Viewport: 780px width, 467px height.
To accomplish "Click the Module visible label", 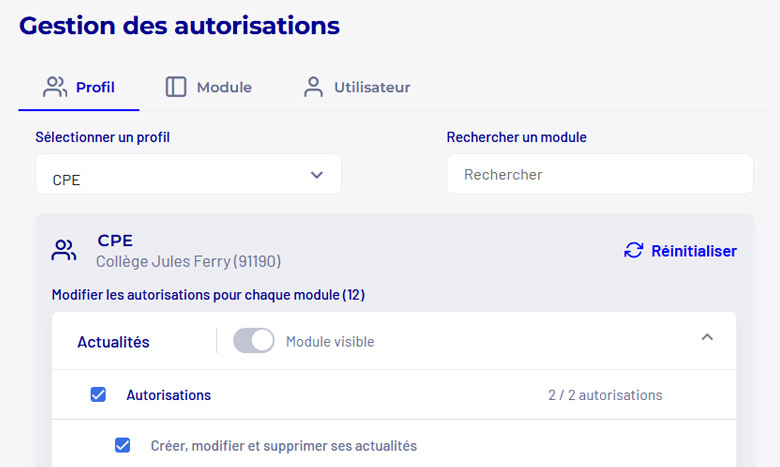I will [x=330, y=342].
